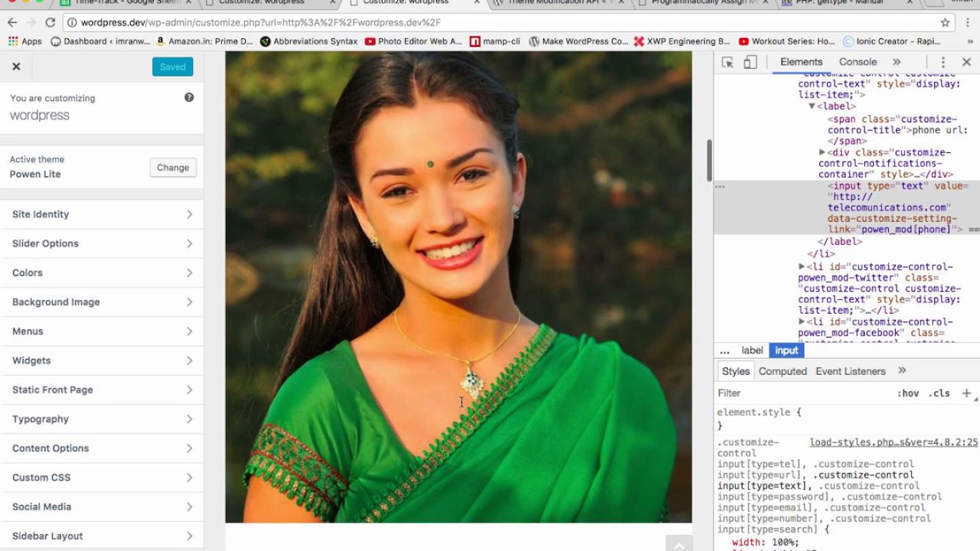980x551 pixels.
Task: Open the Background Image section
Action: [x=102, y=302]
